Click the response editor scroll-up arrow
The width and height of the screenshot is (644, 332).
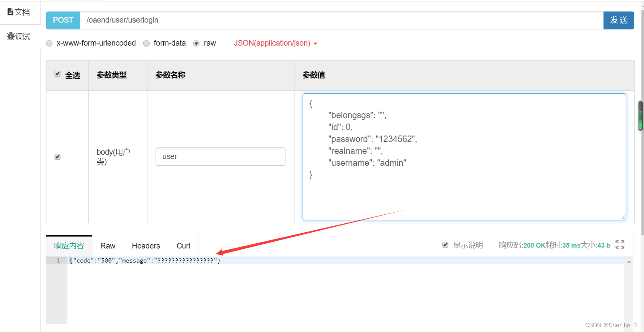629,261
